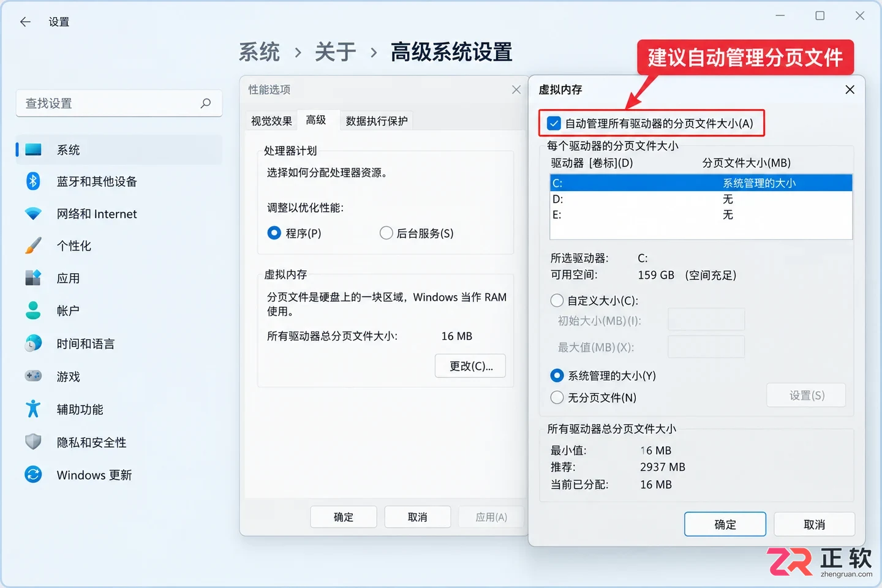The image size is (882, 588).
Task: Close the 虚拟内存 dialog
Action: [850, 89]
